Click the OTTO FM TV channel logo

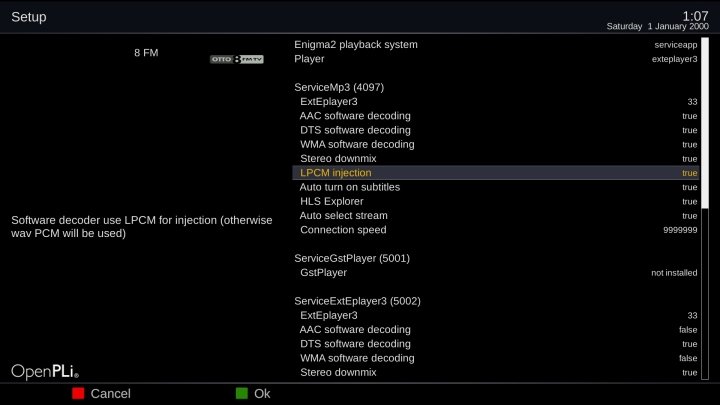coord(236,59)
